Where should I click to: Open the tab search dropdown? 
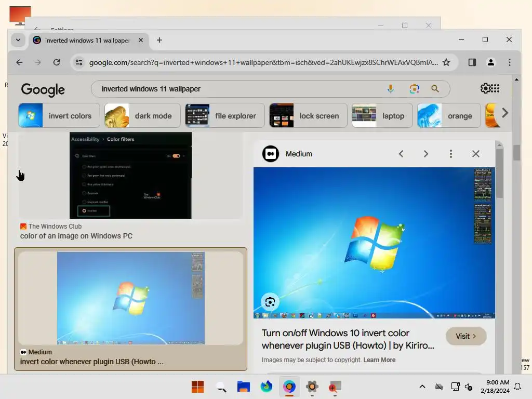tap(18, 40)
